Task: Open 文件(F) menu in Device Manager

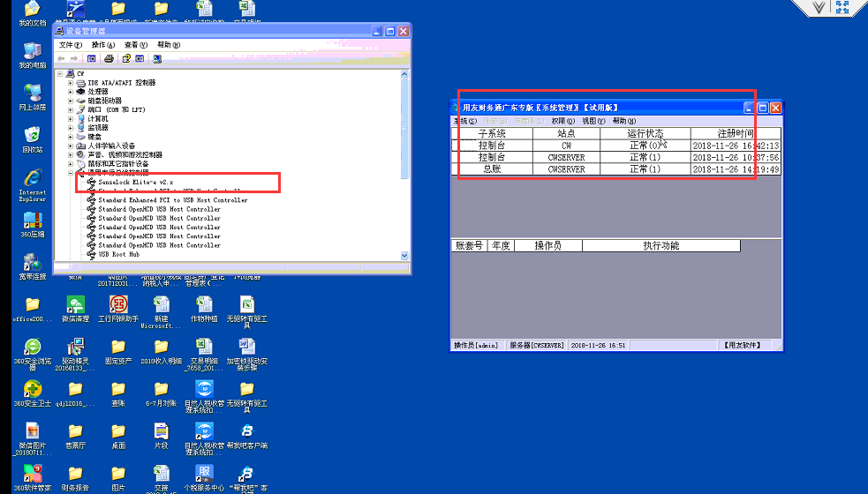Action: tap(71, 45)
